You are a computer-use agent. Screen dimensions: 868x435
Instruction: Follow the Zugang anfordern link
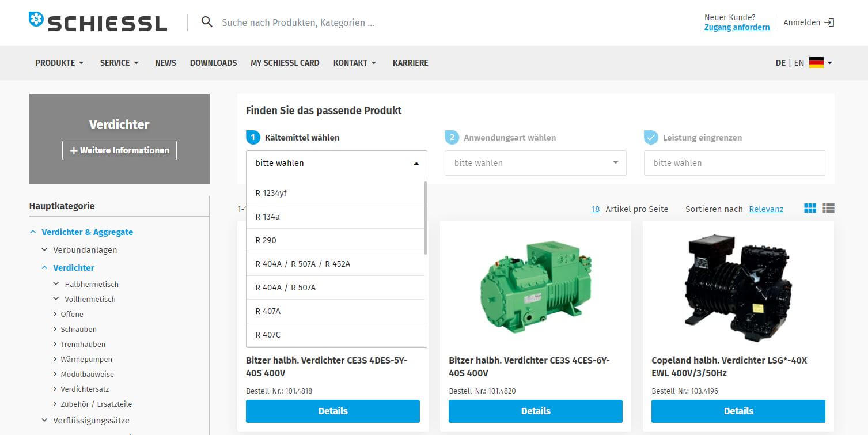[737, 27]
